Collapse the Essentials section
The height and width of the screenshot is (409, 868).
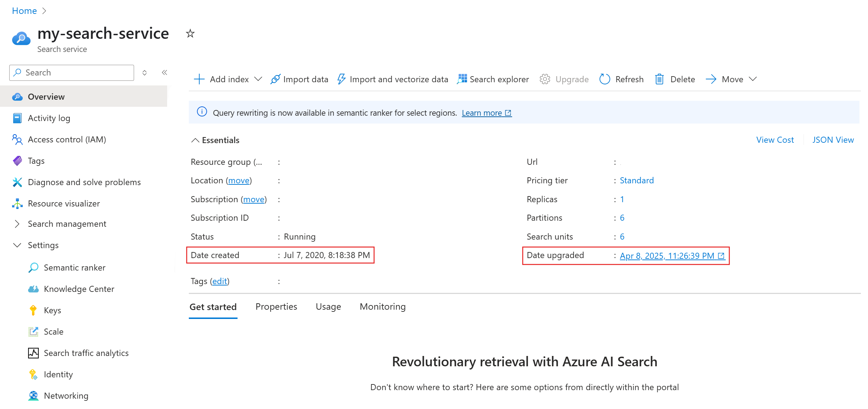click(x=195, y=140)
